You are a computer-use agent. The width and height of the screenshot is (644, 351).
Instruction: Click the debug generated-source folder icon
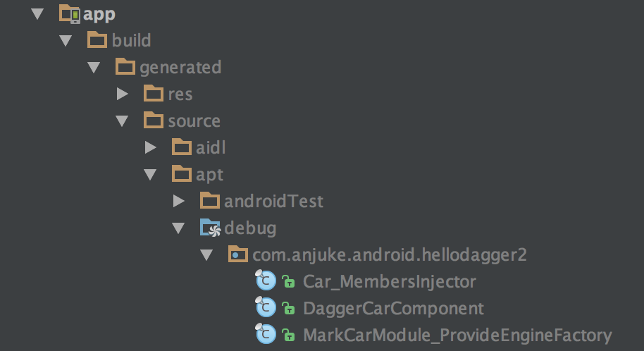pos(210,228)
